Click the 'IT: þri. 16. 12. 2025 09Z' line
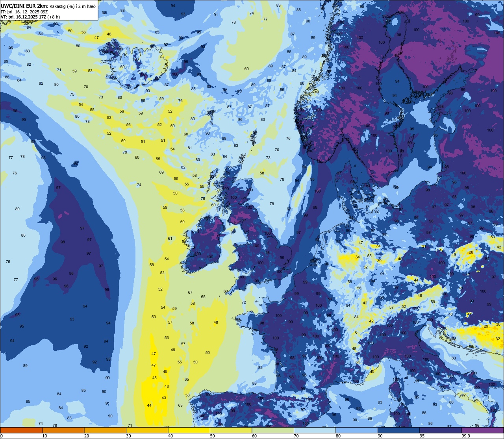Image resolution: width=504 pixels, height=439 pixels. (x=24, y=11)
